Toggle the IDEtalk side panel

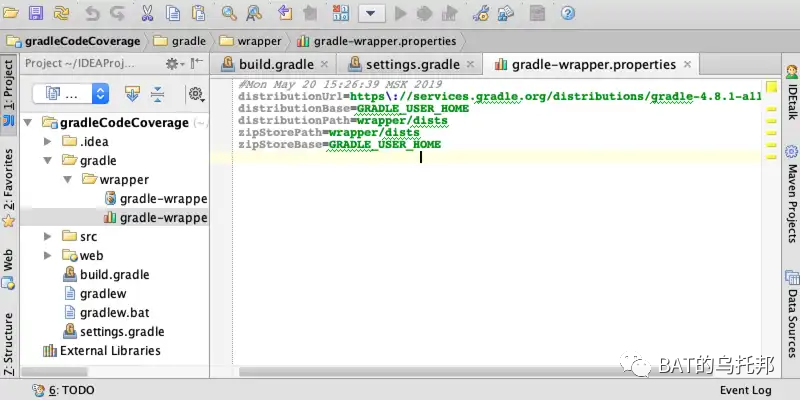point(791,92)
